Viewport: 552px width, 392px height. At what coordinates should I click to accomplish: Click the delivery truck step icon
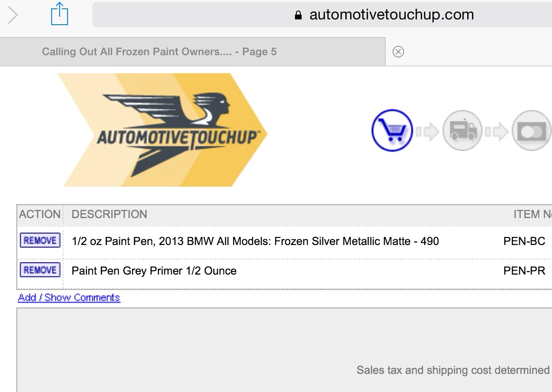point(462,131)
